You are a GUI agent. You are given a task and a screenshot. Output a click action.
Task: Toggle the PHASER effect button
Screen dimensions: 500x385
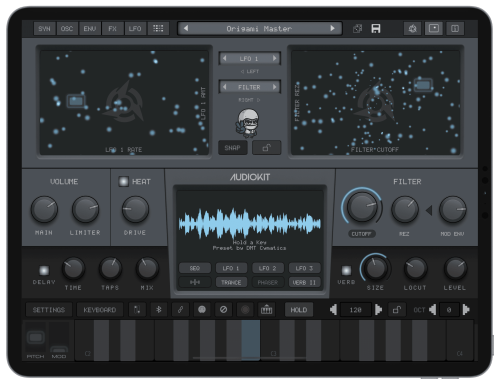pyautogui.click(x=268, y=282)
